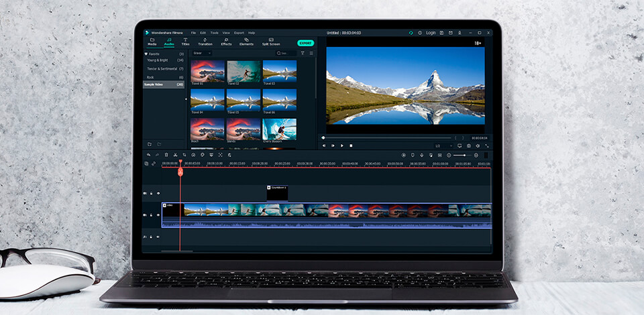Screen dimensions: 644x315
Task: Open the View menu
Action: (226, 33)
